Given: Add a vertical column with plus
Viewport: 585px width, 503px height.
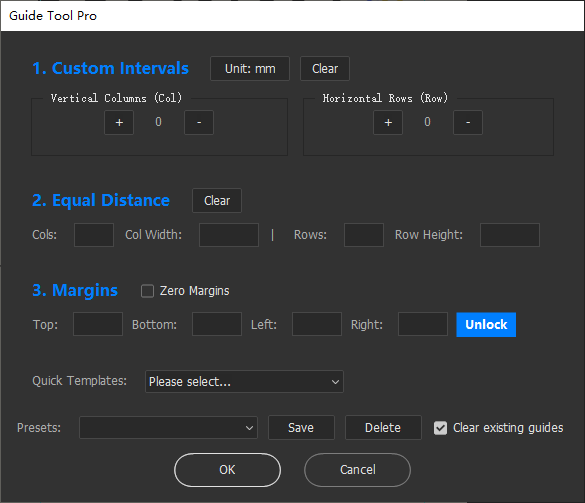Looking at the screenshot, I should point(119,122).
